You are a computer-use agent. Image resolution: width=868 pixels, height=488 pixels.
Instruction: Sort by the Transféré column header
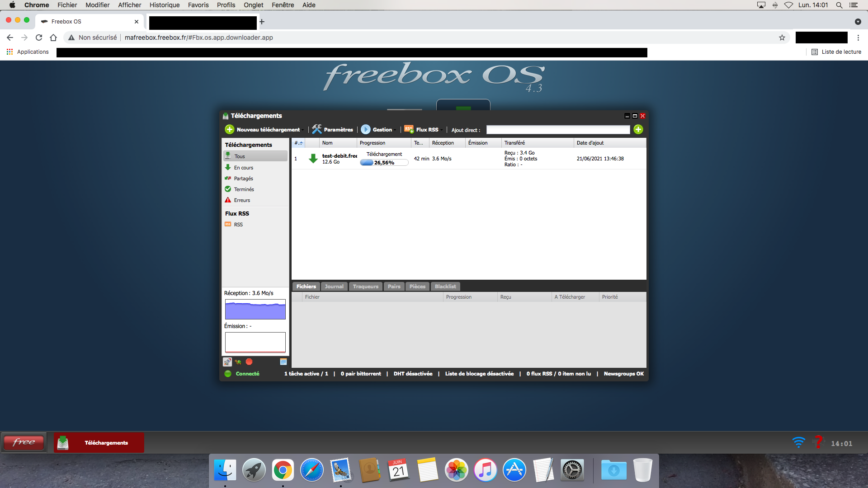(538, 143)
